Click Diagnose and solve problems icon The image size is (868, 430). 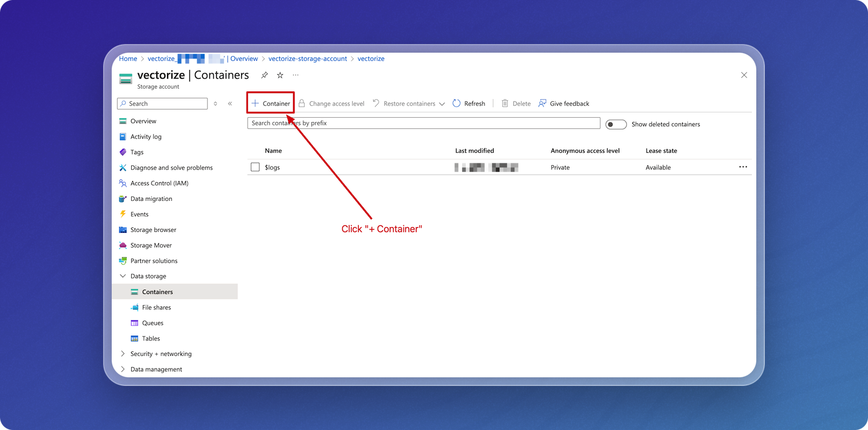123,168
